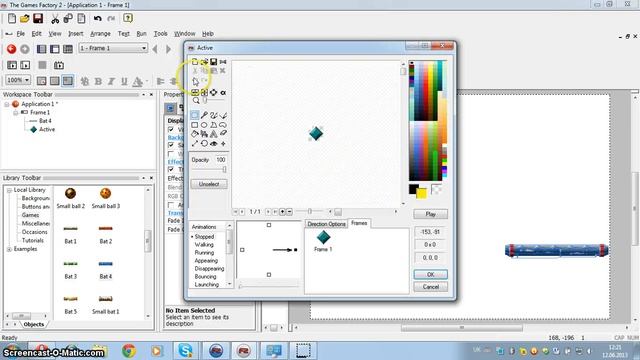Click the Skype icon in the taskbar
This screenshot has width=640, height=360.
[x=185, y=351]
